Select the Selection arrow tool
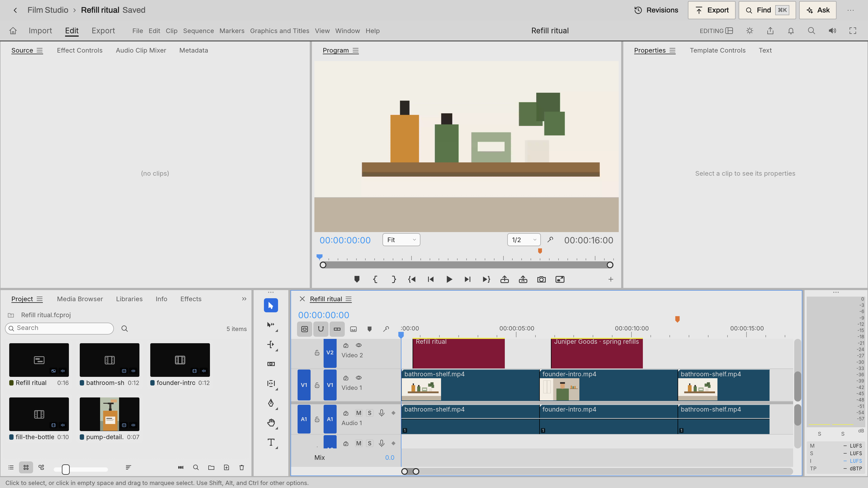 click(x=271, y=306)
